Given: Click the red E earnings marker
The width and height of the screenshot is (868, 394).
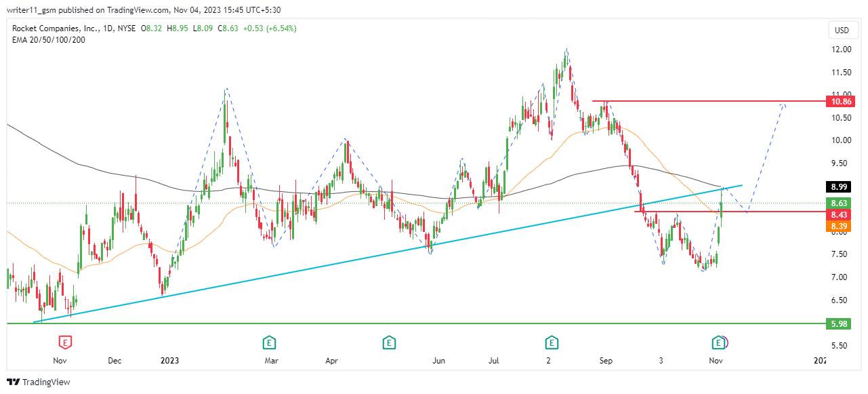Looking at the screenshot, I should 66,342.
